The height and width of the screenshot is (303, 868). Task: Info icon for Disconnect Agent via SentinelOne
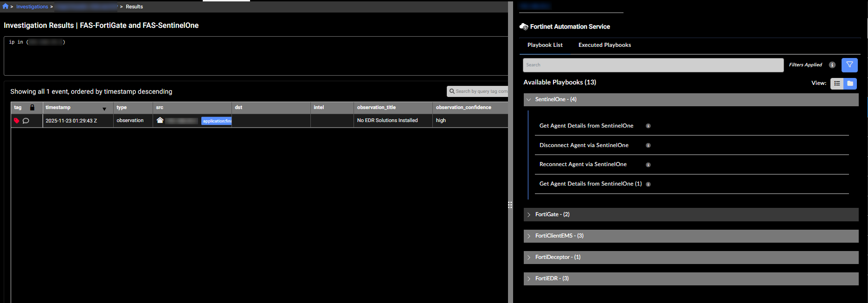[x=648, y=145]
